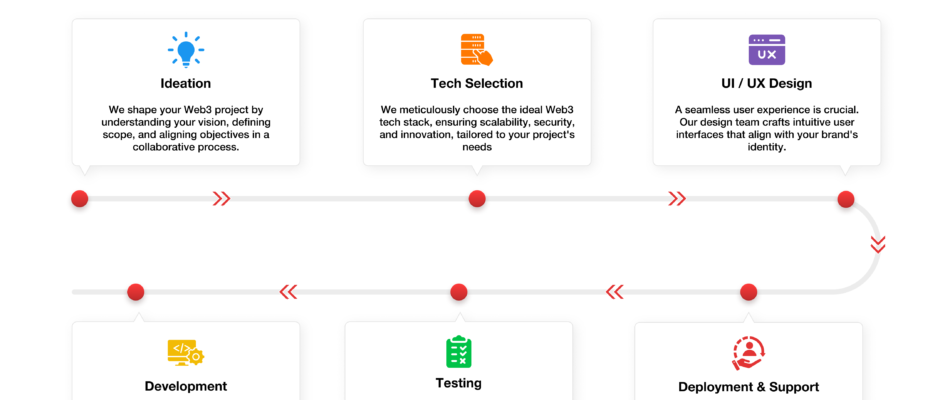Open the UI / UX Design card description
The height and width of the screenshot is (400, 940).
click(x=767, y=128)
